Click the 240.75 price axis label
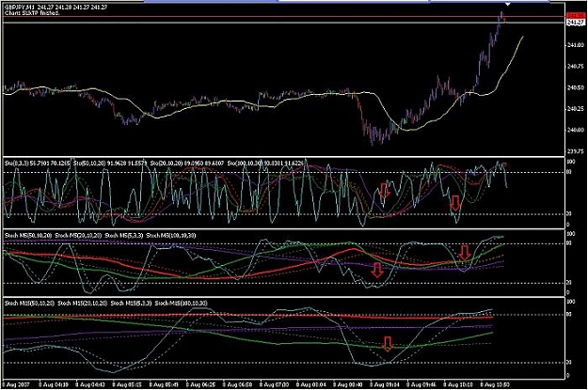 (x=576, y=67)
